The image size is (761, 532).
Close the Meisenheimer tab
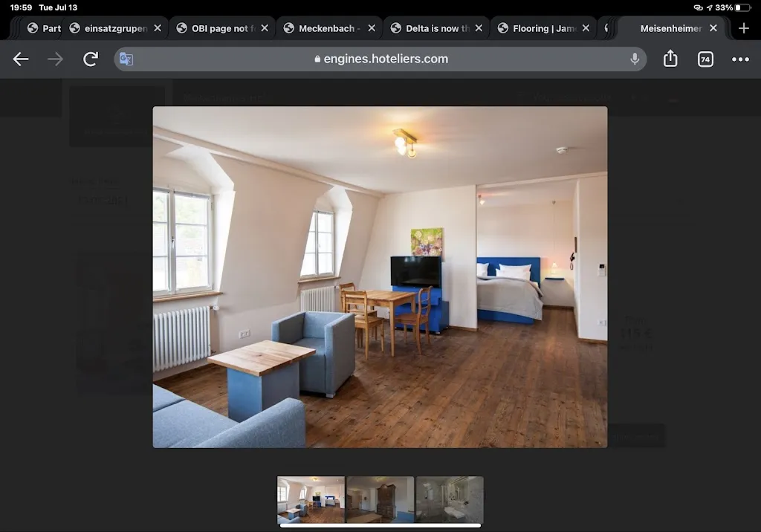[x=713, y=28]
